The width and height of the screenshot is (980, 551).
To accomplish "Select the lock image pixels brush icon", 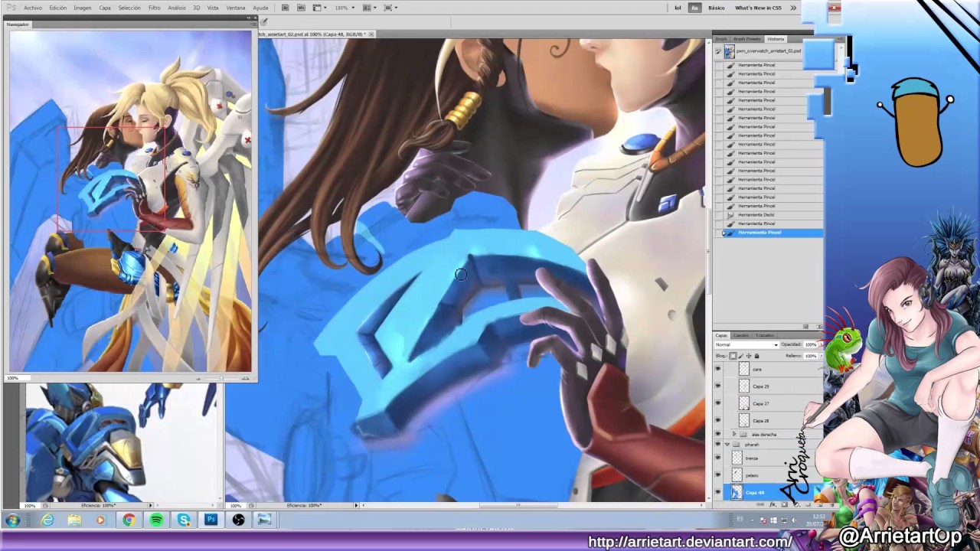I will (x=741, y=356).
